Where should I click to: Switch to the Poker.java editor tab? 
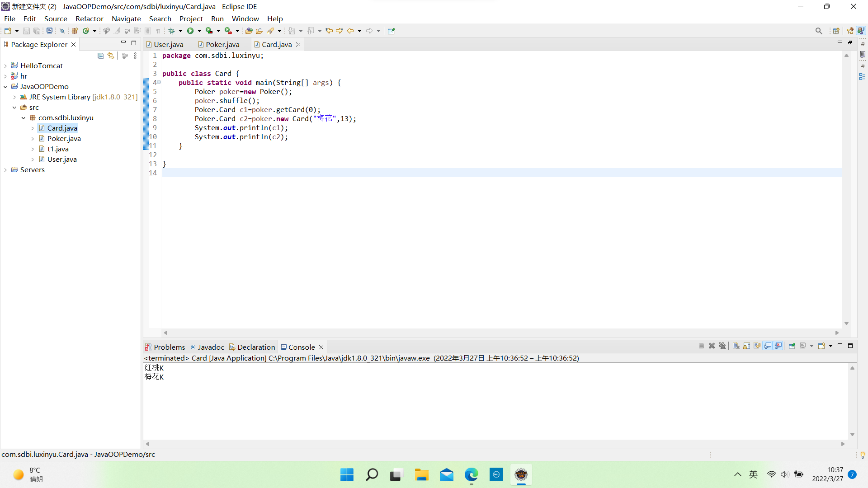point(222,44)
